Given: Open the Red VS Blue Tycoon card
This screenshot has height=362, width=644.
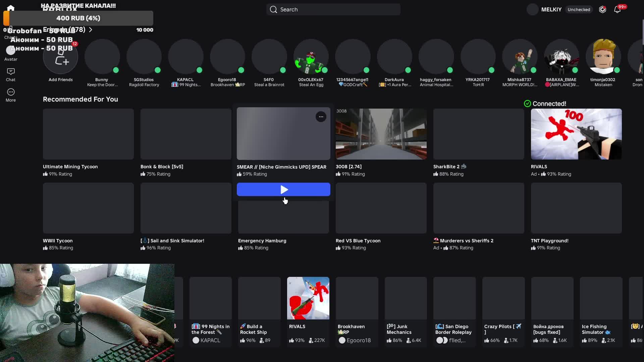Looking at the screenshot, I should [381, 217].
